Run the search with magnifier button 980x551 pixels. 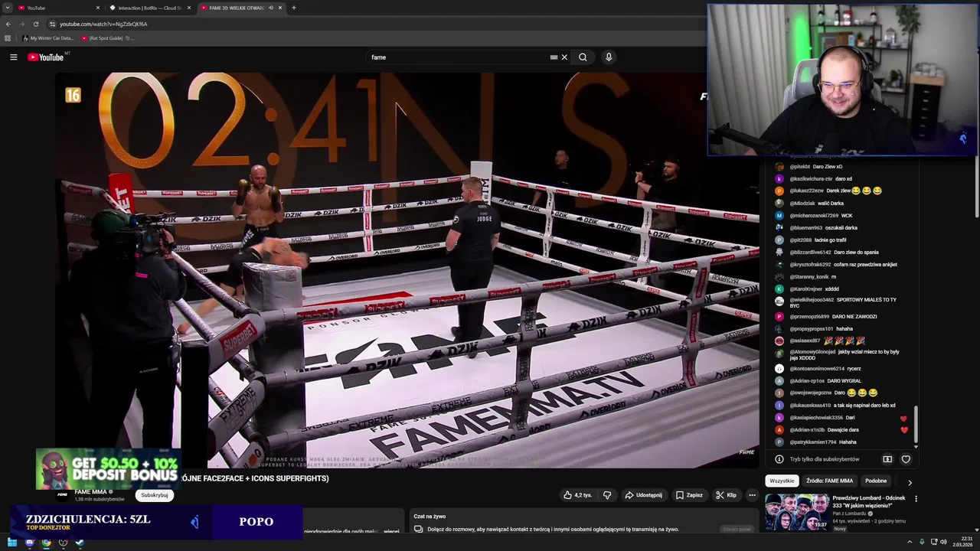[583, 57]
